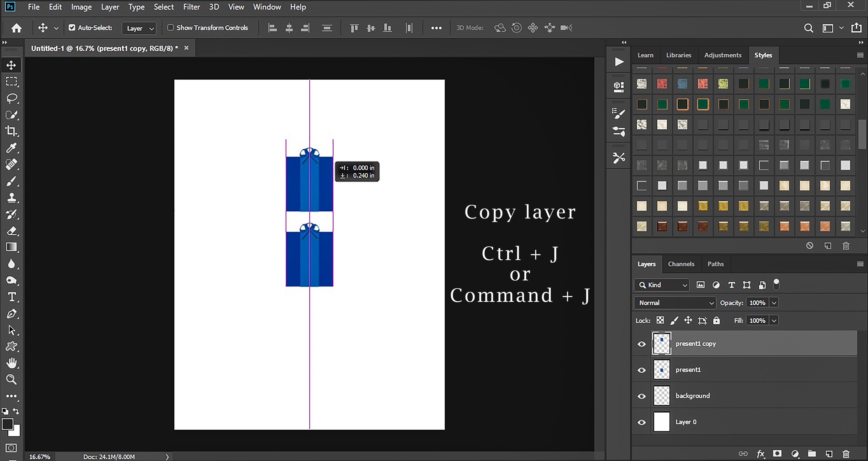Click the foreground color swatch

8,424
